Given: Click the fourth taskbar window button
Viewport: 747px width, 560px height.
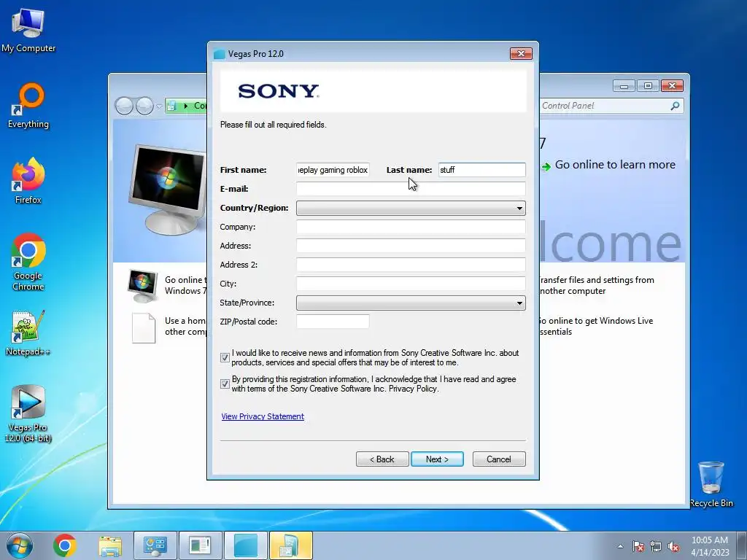Looking at the screenshot, I should click(200, 545).
